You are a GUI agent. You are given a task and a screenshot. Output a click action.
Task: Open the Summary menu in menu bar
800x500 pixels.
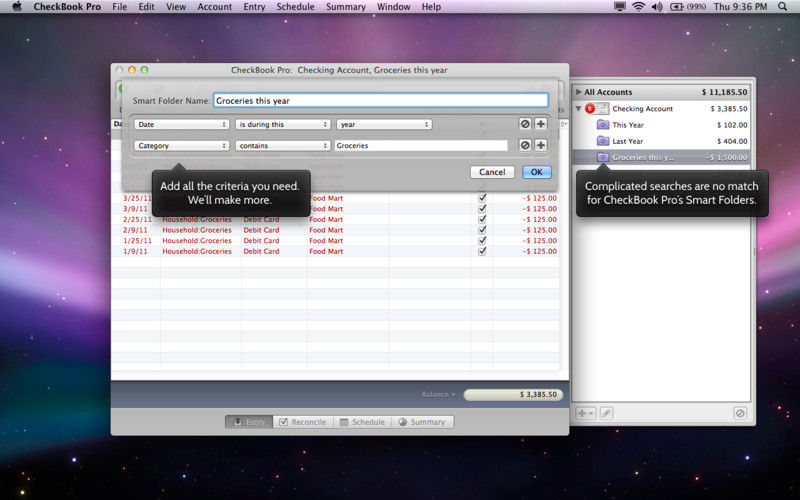tap(346, 7)
